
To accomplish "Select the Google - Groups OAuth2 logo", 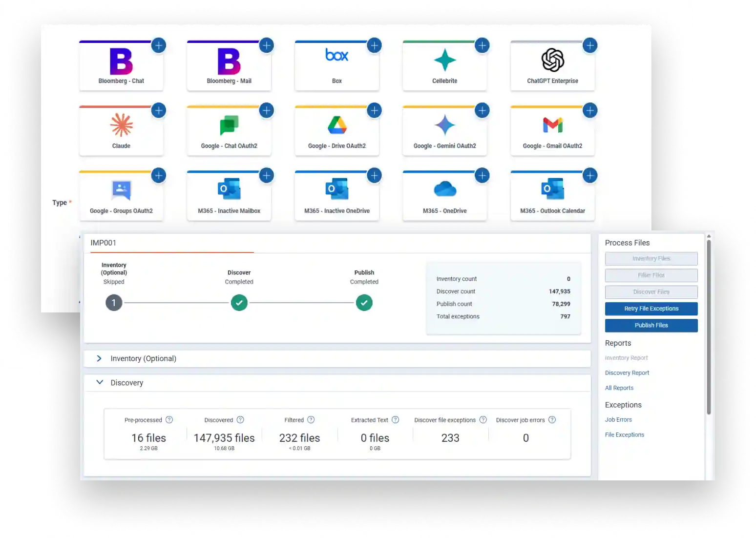I will coord(121,190).
